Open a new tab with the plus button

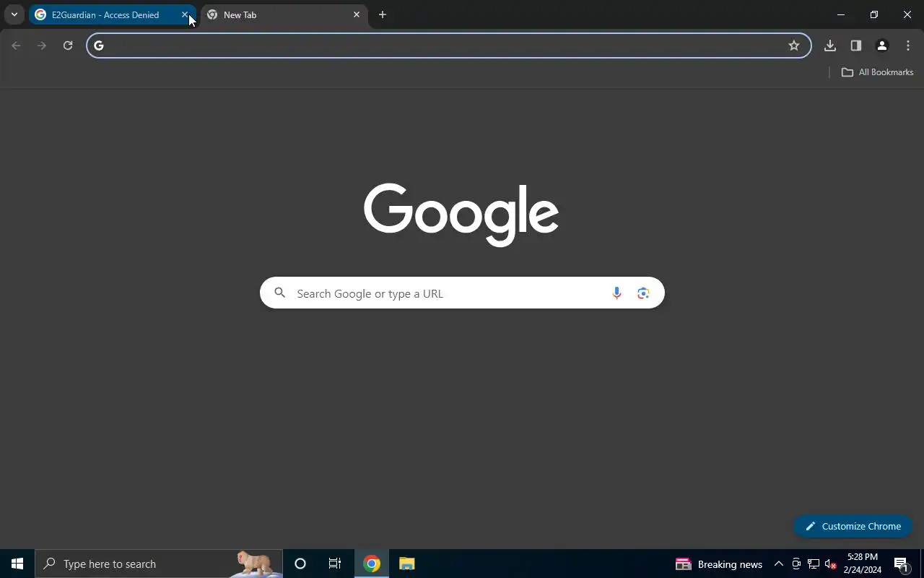(383, 14)
